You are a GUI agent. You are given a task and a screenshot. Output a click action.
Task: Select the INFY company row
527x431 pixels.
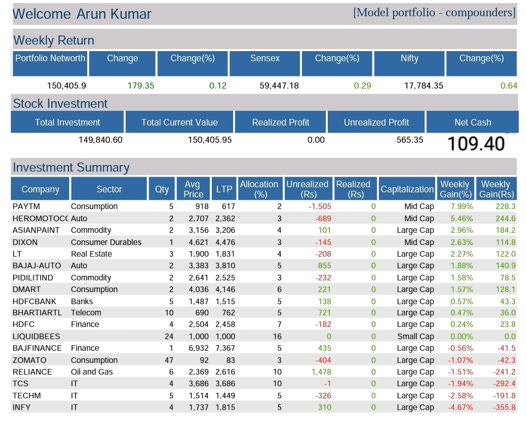(264, 407)
